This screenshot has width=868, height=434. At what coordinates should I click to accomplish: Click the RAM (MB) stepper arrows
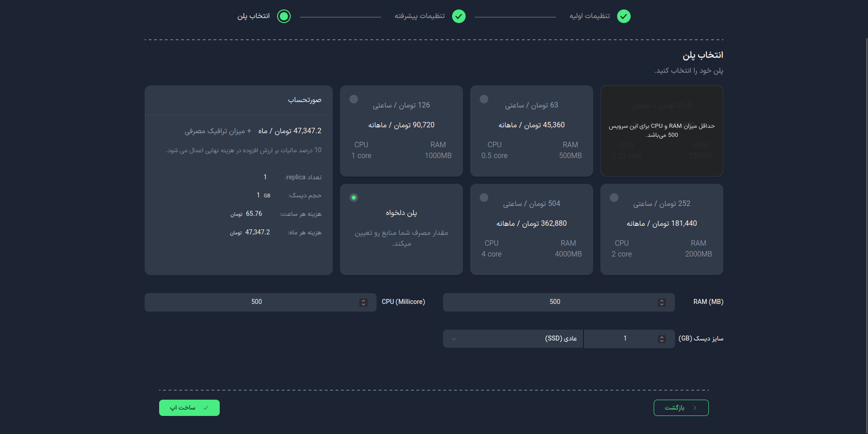pos(662,303)
